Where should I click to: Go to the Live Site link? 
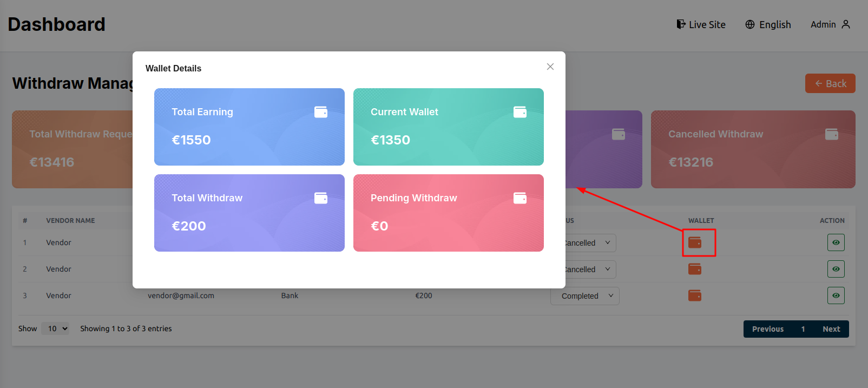tap(701, 24)
